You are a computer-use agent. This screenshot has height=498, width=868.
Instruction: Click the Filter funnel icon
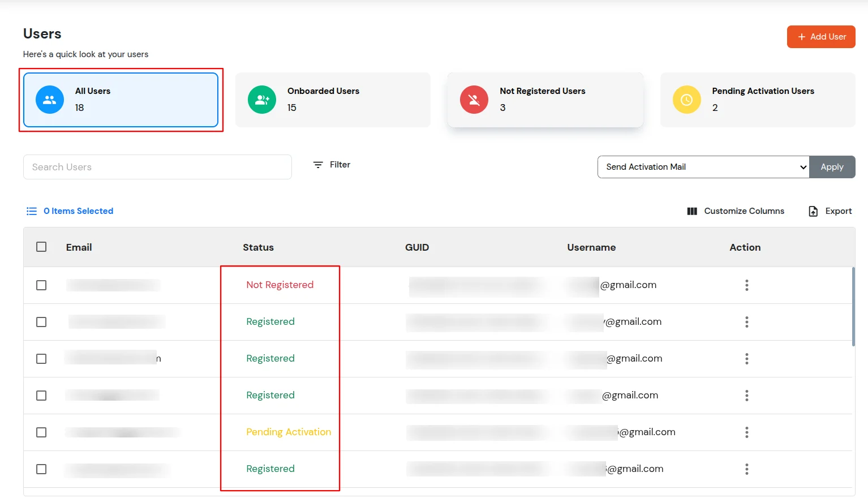[x=318, y=165]
